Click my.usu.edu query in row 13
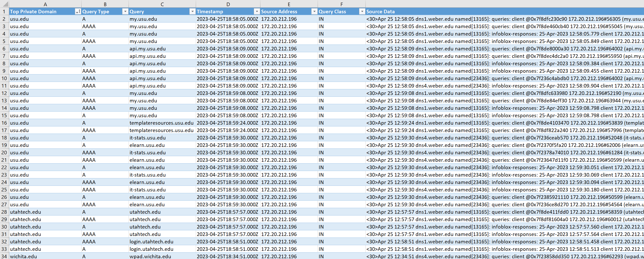The image size is (644, 259). click(162, 101)
